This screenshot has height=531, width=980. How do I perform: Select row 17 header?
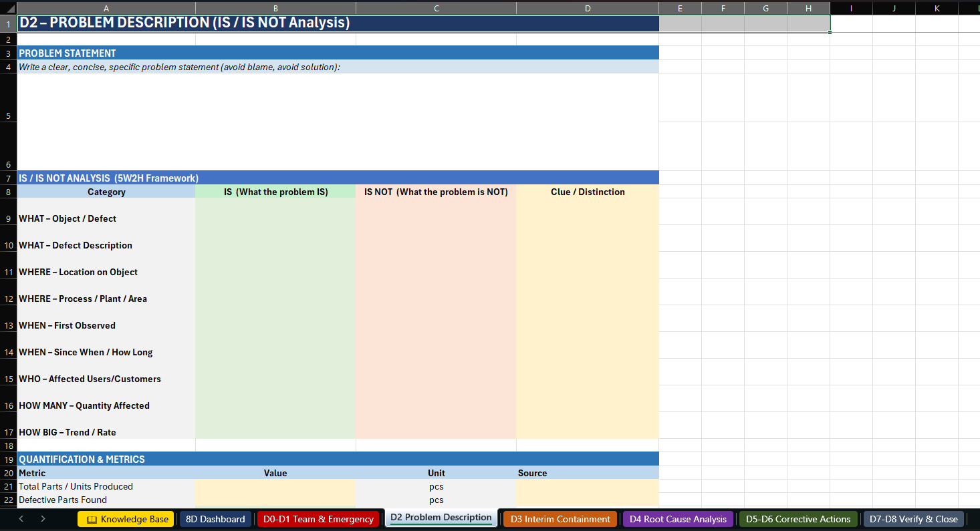tap(7, 432)
